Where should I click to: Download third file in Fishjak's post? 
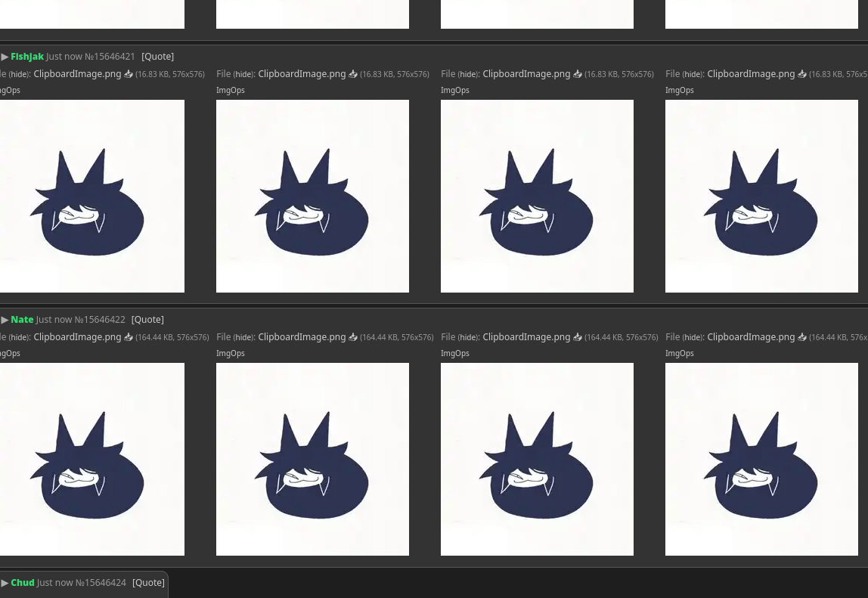click(x=578, y=74)
